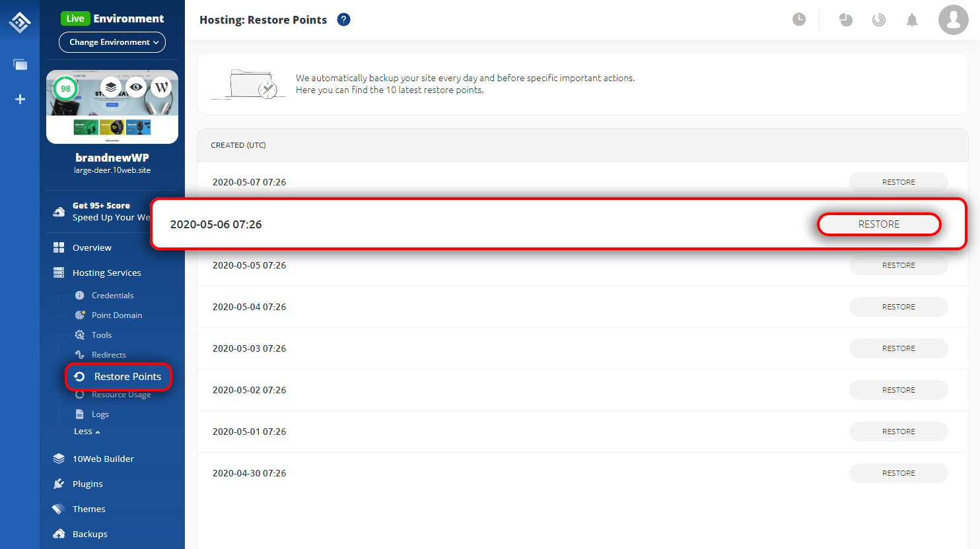The width and height of the screenshot is (980, 549).
Task: Click the Credentials info icon
Action: pyautogui.click(x=80, y=296)
